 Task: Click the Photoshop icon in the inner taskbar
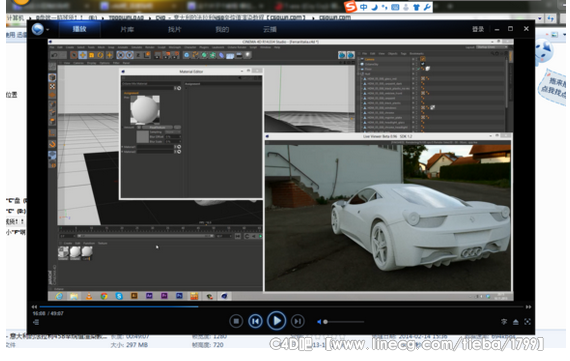pyautogui.click(x=179, y=296)
